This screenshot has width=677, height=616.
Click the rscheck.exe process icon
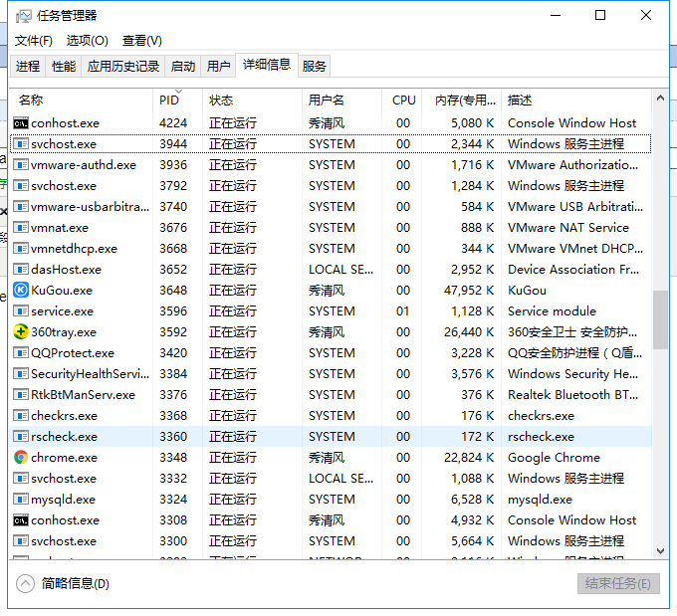pyautogui.click(x=21, y=437)
